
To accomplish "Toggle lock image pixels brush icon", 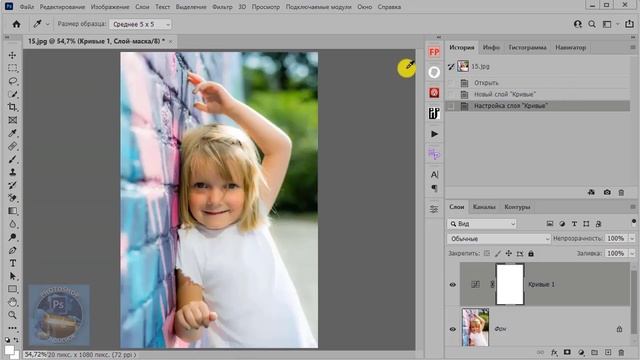I will pyautogui.click(x=498, y=253).
